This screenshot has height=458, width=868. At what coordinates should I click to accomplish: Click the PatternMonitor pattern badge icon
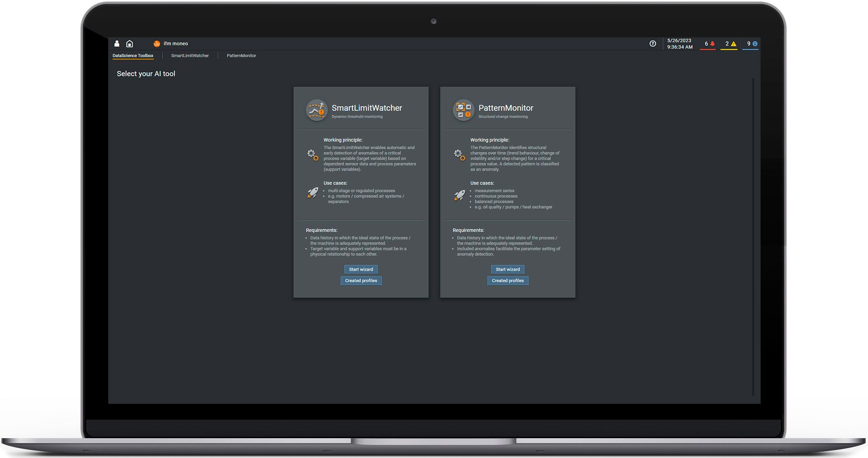(463, 110)
